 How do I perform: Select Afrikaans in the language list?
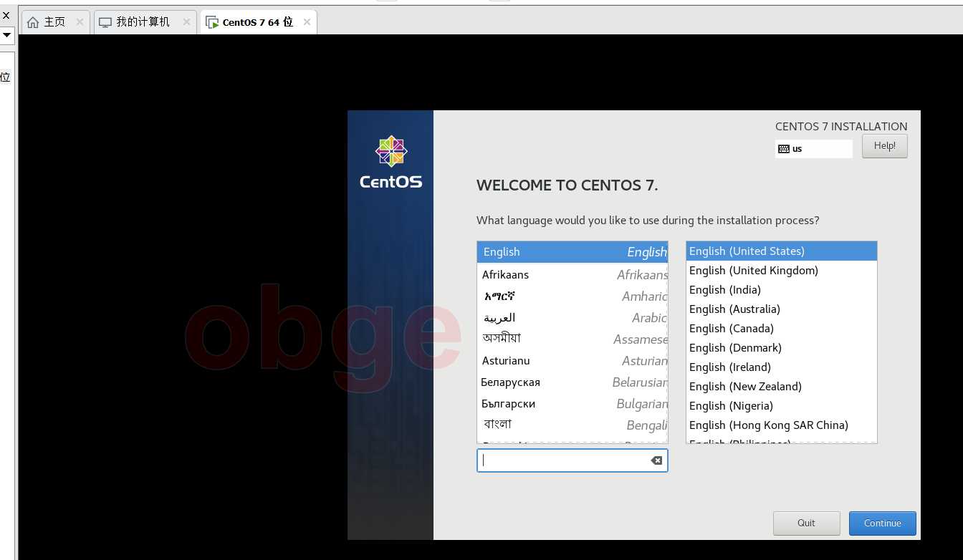coord(572,274)
